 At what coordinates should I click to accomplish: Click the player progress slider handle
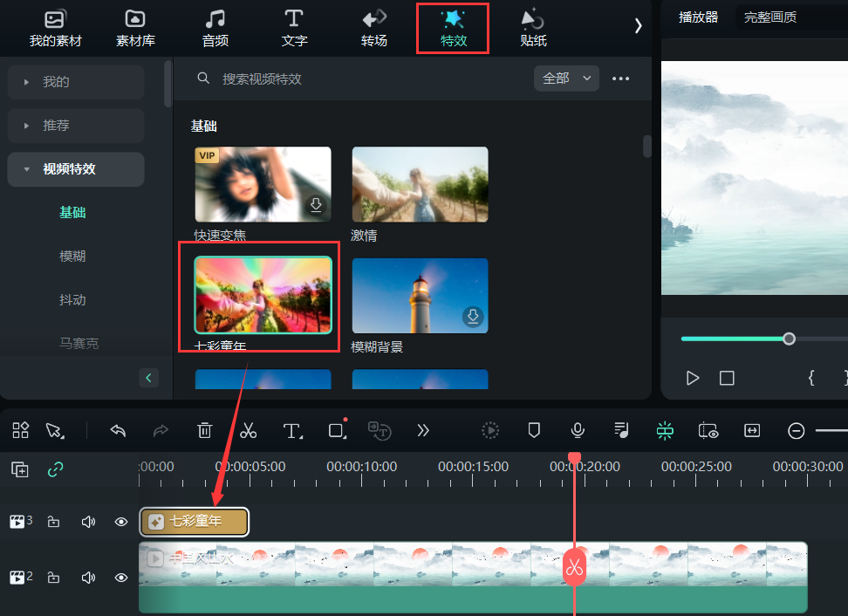[789, 339]
